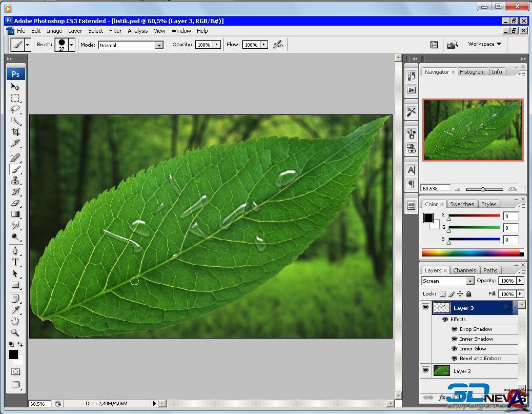Hide Layer 2 with eye icon

pyautogui.click(x=425, y=370)
